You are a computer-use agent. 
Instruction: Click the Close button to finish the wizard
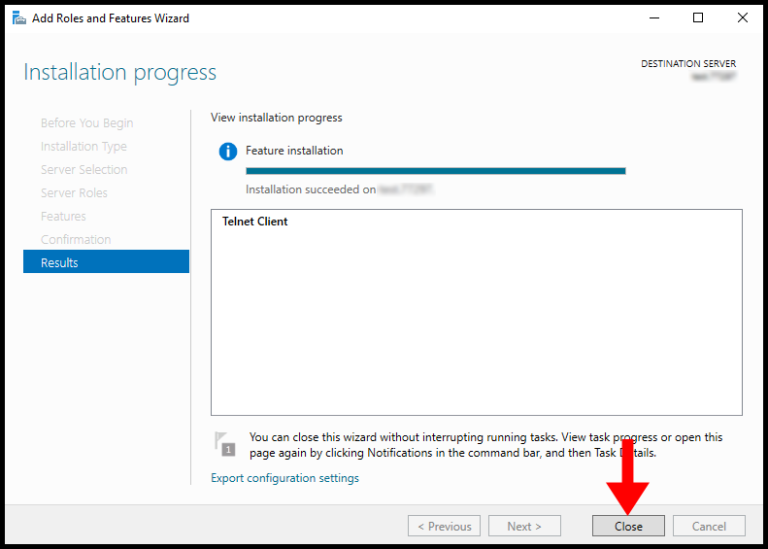628,526
